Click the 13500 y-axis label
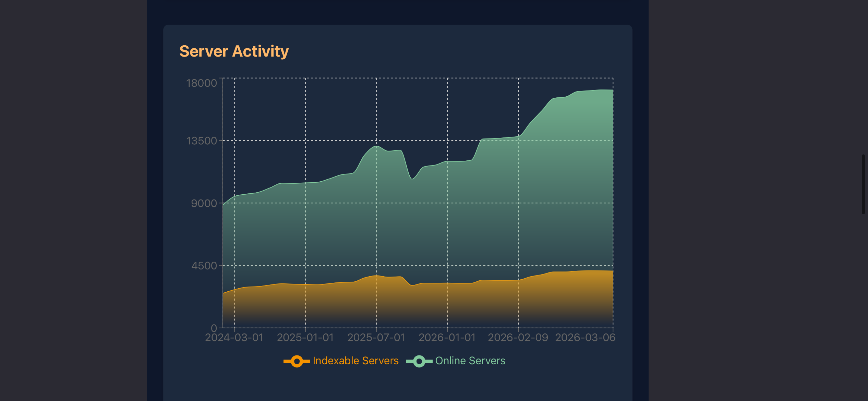This screenshot has width=868, height=401. coord(202,141)
